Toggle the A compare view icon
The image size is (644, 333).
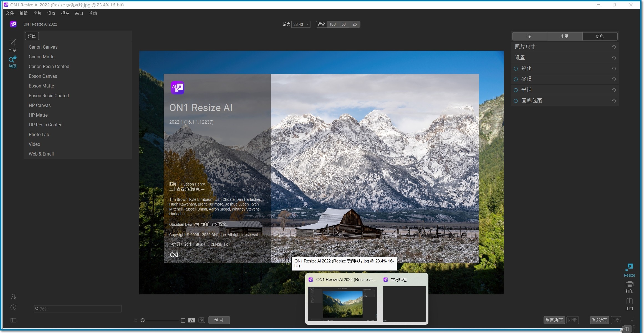(191, 320)
